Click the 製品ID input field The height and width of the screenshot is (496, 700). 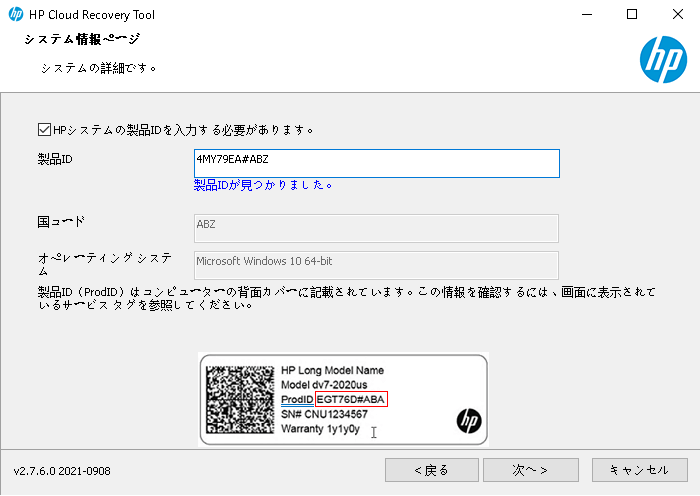[377, 163]
